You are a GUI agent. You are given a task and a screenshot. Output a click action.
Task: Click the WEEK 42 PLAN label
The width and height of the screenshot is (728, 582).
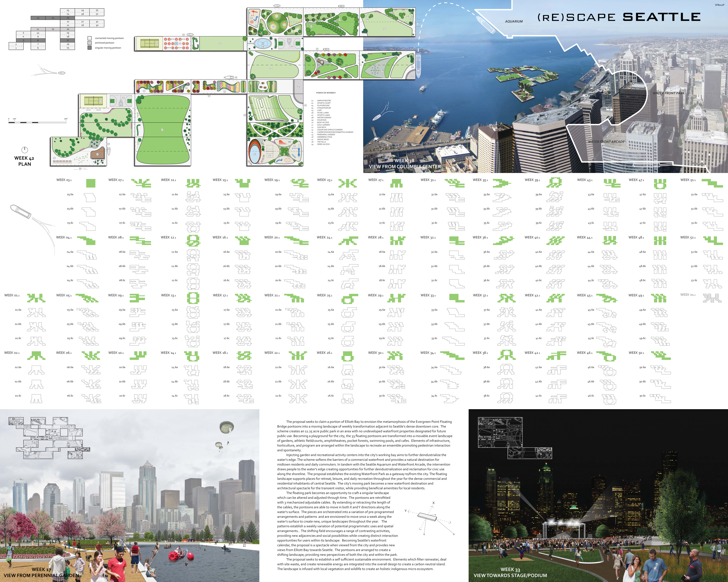(24, 161)
